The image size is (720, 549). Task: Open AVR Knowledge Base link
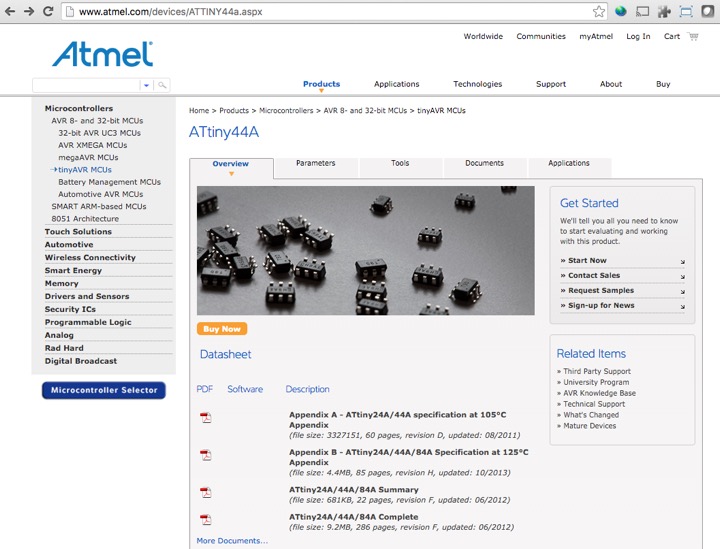pyautogui.click(x=600, y=393)
